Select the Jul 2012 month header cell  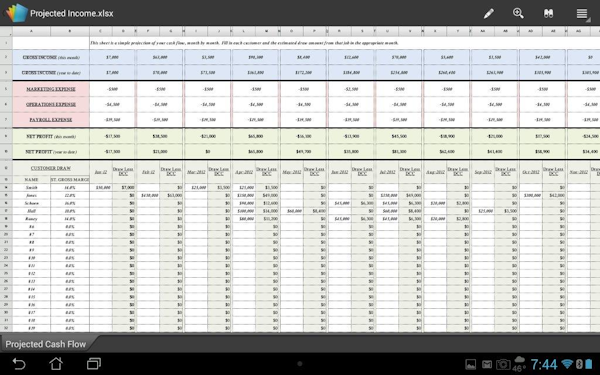click(x=387, y=172)
